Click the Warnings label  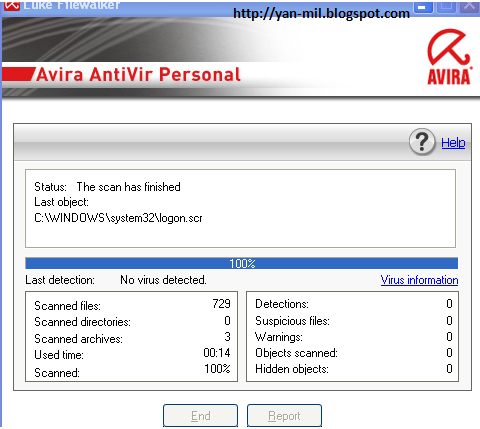(x=279, y=337)
